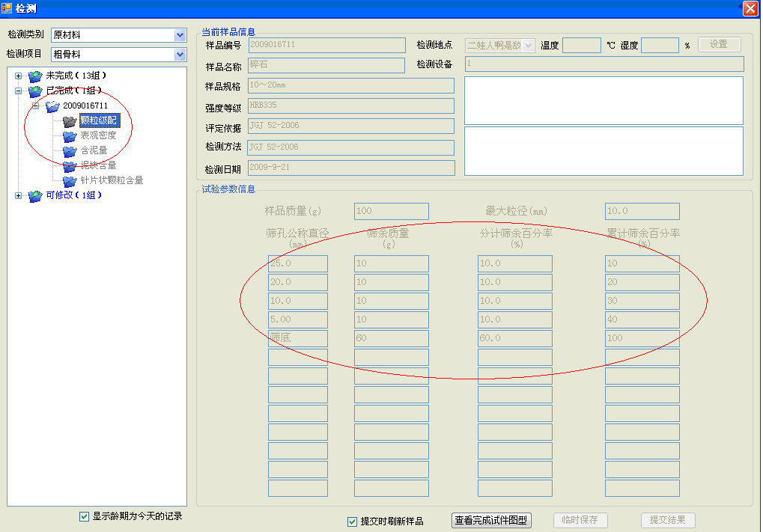
Task: Click the folder icon beside 表观密度
Action: click(x=70, y=136)
